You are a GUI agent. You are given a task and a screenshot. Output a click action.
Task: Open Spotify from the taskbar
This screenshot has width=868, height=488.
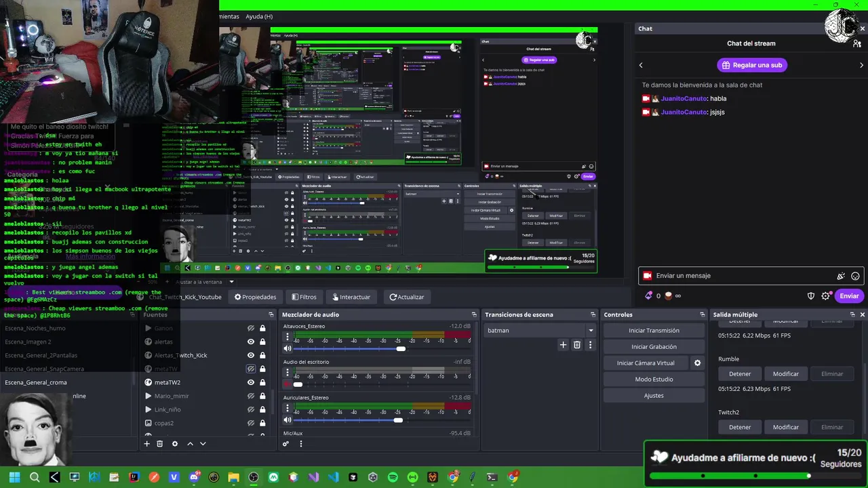[393, 477]
